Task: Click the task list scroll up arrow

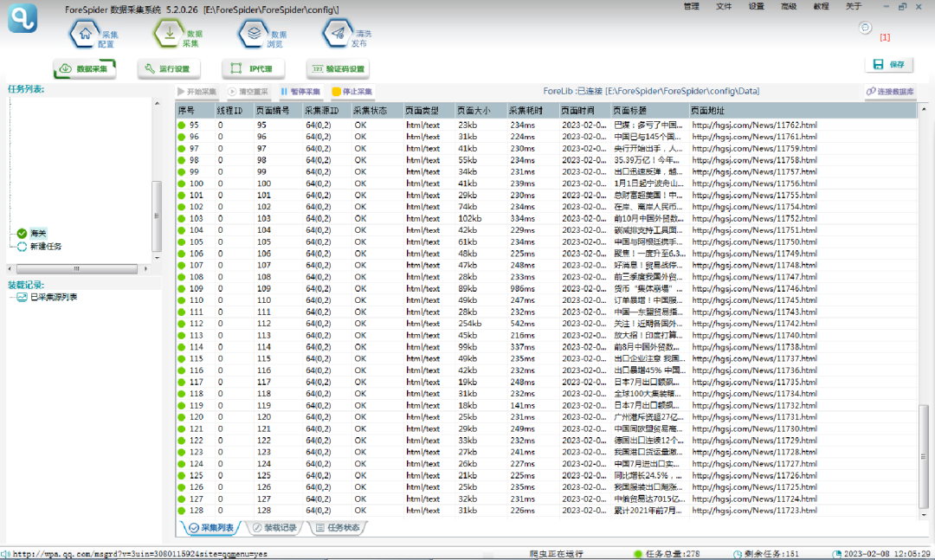Action: click(x=157, y=104)
